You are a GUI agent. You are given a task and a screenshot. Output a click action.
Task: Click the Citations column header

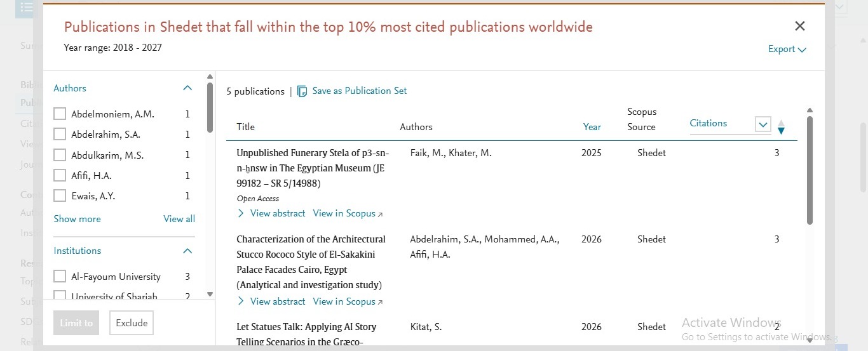(x=709, y=123)
